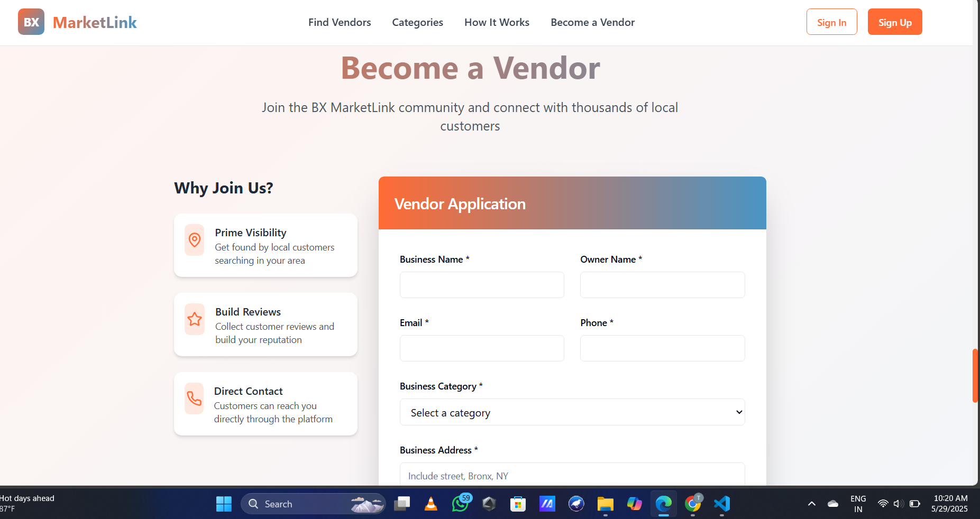The height and width of the screenshot is (519, 980).
Task: Click the Direct Contact phone icon
Action: (194, 398)
